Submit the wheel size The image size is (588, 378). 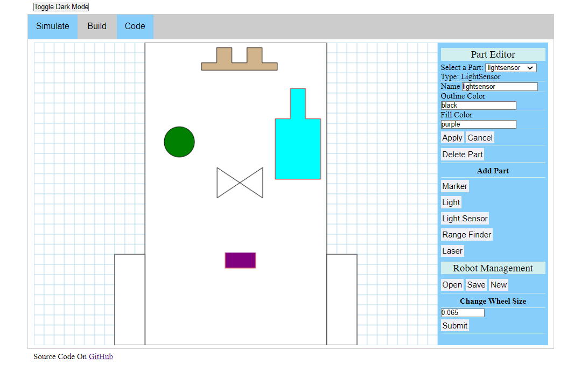click(455, 325)
